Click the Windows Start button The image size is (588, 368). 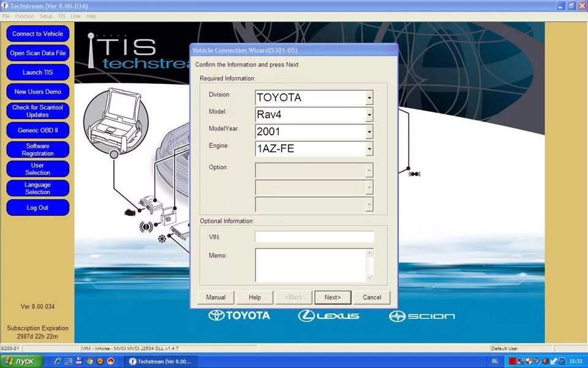point(22,361)
